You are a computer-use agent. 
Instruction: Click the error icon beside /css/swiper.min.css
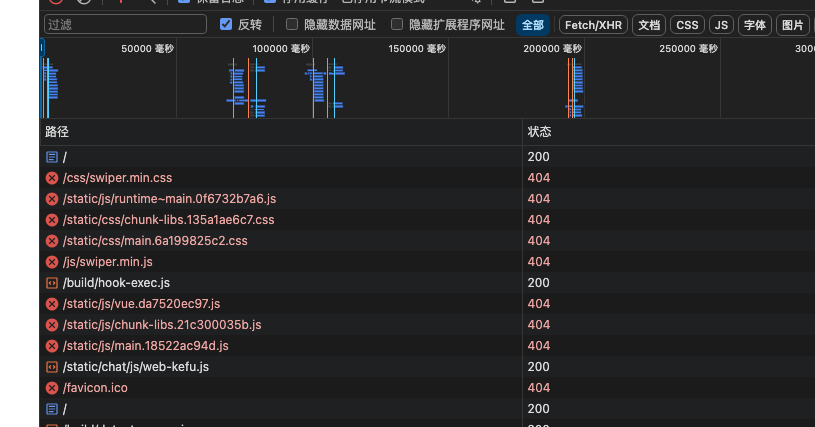51,178
